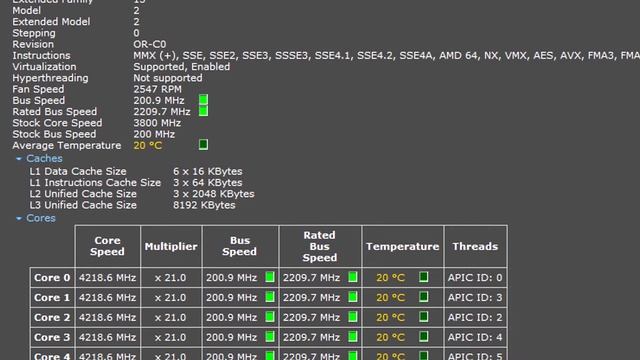This screenshot has height=360, width=640.
Task: Click the 'APIC ID: 2' thread cell
Action: click(x=476, y=318)
